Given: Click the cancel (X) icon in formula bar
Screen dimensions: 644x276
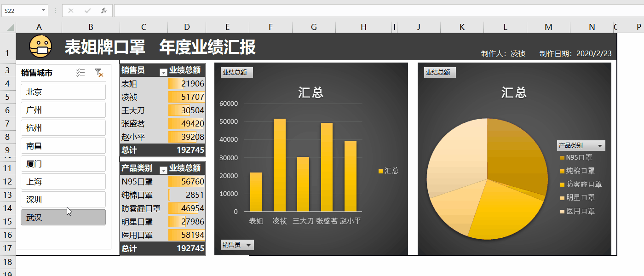Looking at the screenshot, I should (70, 10).
